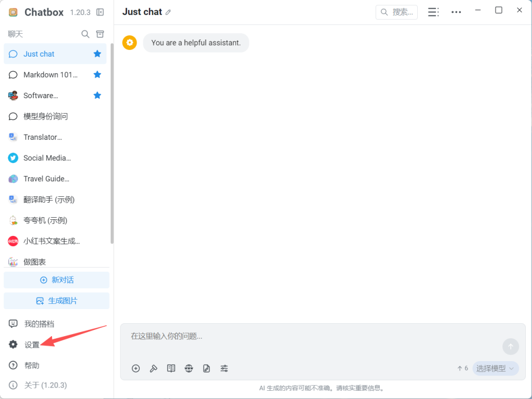The width and height of the screenshot is (532, 399).
Task: Open the sliders conversation settings icon
Action: (224, 368)
